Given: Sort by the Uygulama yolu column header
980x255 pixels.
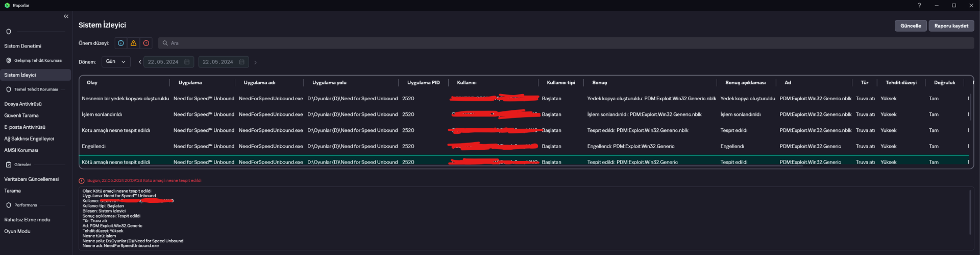Looking at the screenshot, I should point(329,82).
